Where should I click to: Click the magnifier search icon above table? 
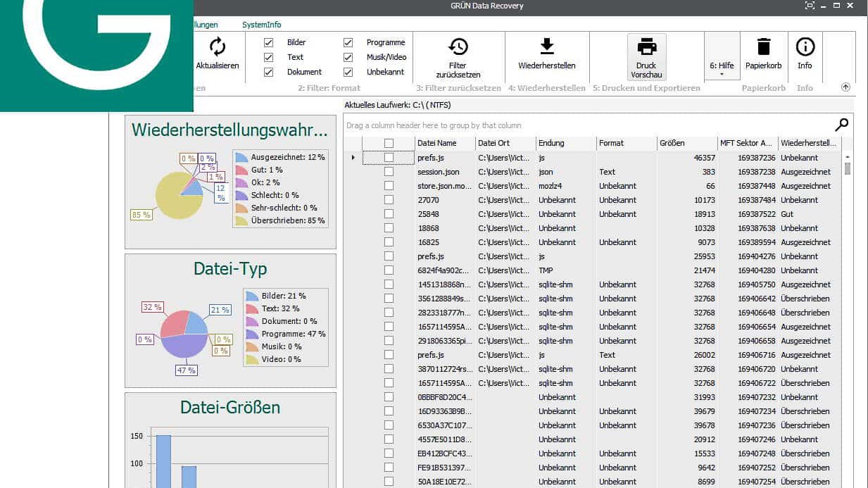pos(841,125)
